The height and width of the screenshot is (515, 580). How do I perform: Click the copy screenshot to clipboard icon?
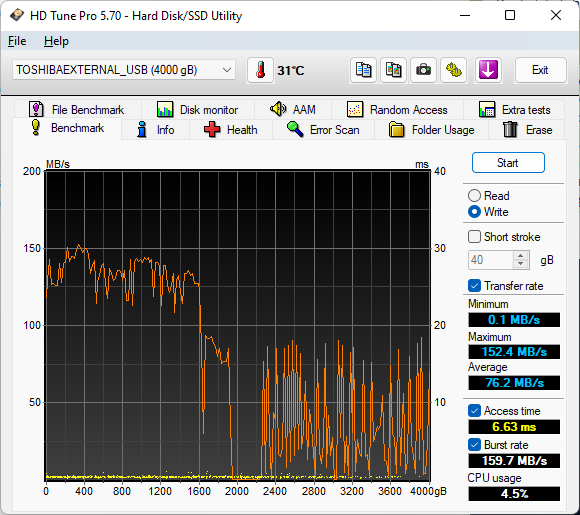[x=394, y=70]
